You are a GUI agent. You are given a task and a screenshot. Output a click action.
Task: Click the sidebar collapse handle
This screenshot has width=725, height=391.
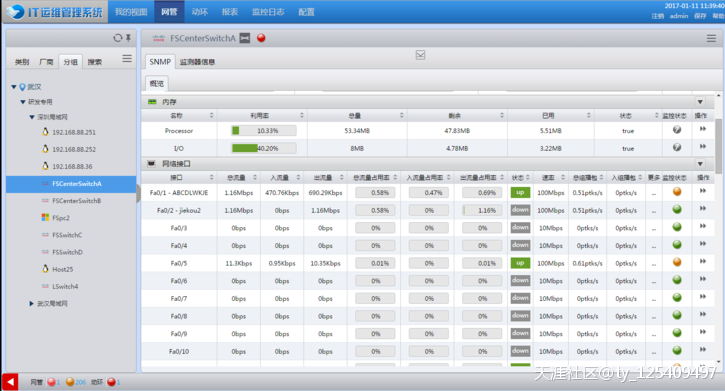tap(138, 194)
